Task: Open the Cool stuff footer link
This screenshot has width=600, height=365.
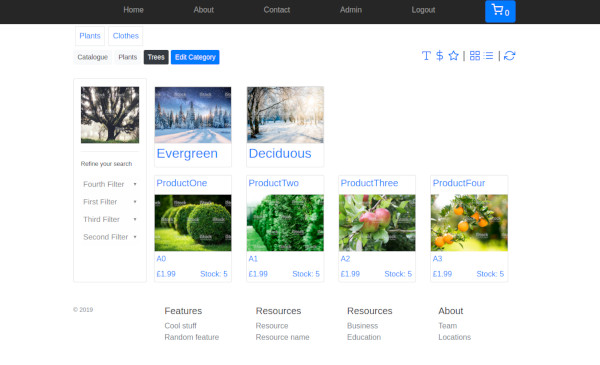Action: point(180,326)
